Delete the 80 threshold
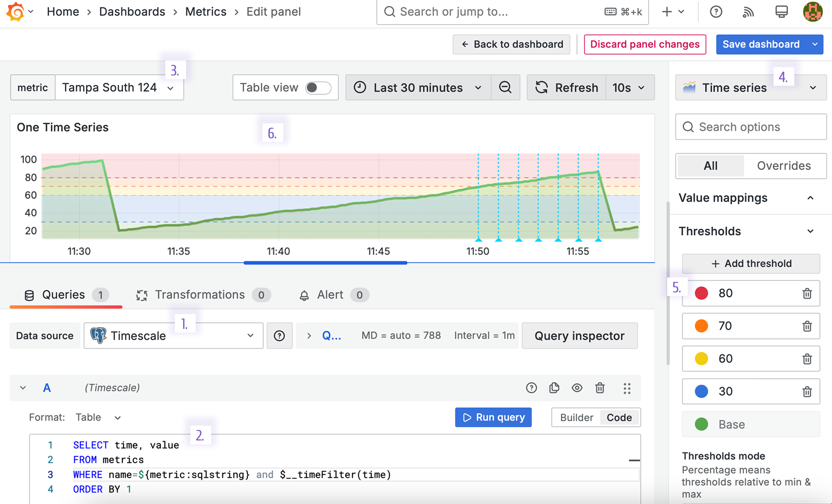This screenshot has width=832, height=504. [807, 293]
